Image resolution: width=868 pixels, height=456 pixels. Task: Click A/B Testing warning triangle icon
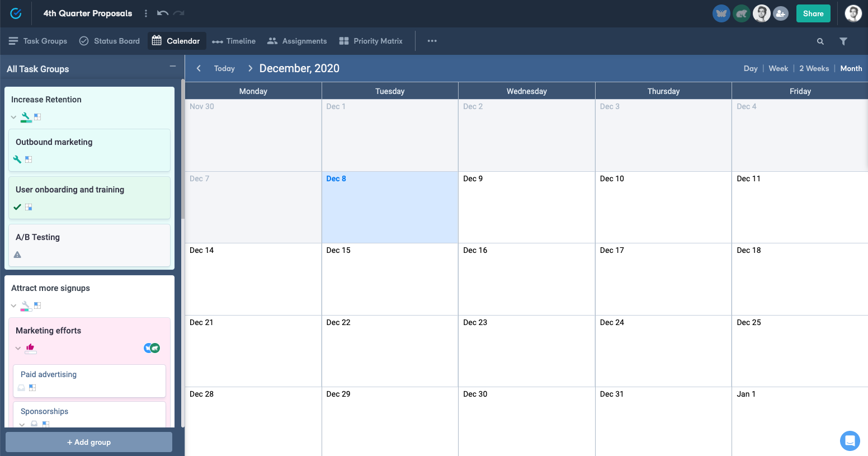17,255
